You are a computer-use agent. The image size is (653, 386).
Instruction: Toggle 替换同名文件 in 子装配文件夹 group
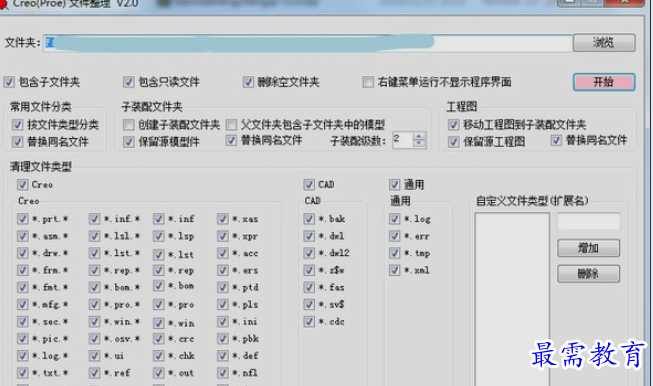point(232,140)
